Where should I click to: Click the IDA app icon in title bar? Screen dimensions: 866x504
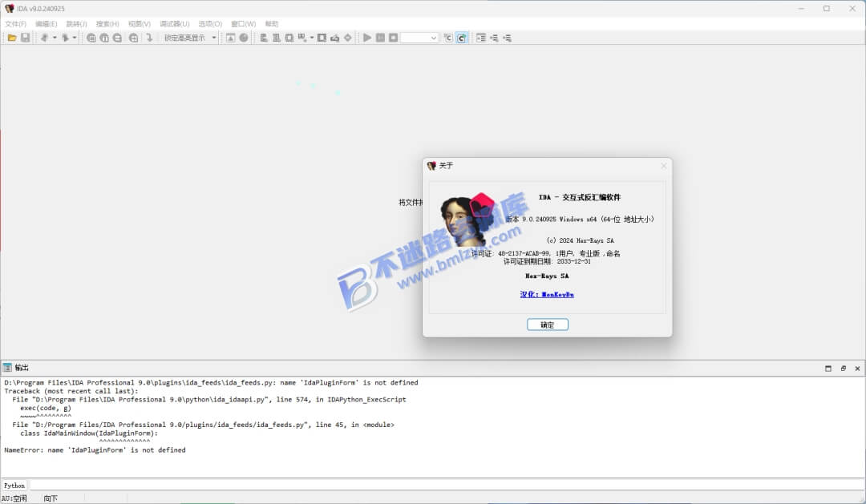[x=10, y=9]
